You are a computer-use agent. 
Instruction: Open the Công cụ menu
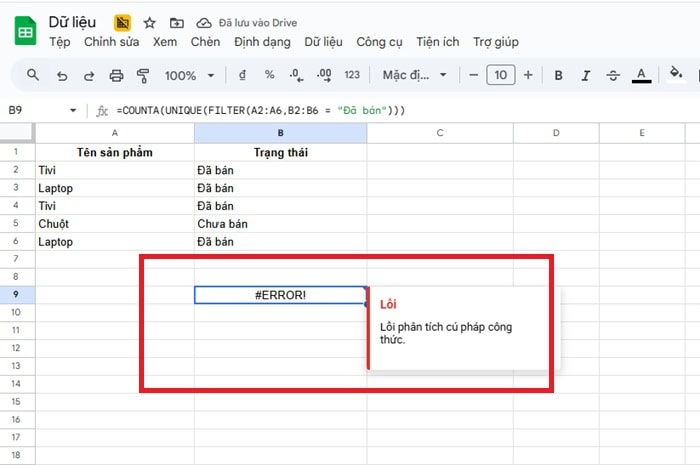click(x=379, y=42)
